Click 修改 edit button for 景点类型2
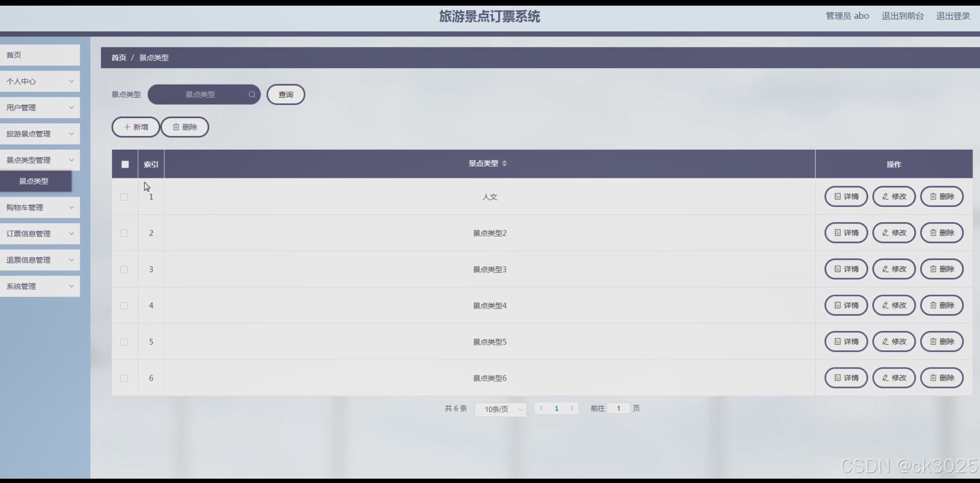This screenshot has width=980, height=483. 894,233
